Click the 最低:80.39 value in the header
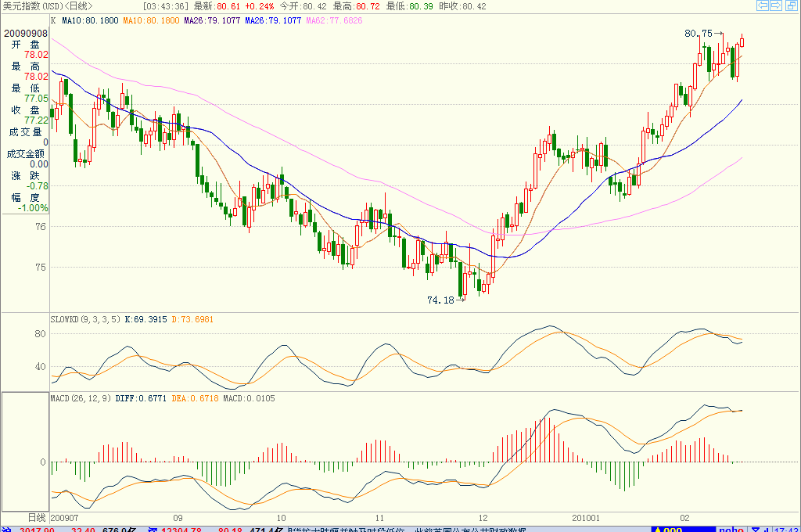801x532 pixels. tap(410, 6)
